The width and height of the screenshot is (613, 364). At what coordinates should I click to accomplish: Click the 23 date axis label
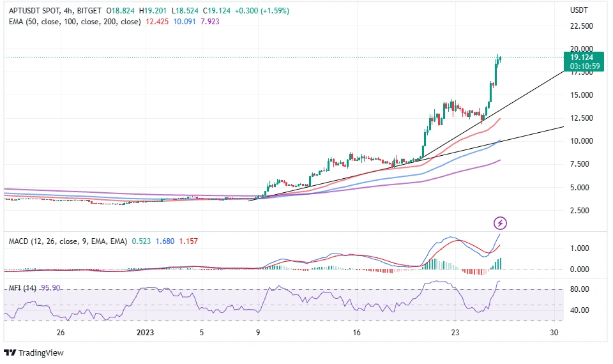click(x=455, y=333)
